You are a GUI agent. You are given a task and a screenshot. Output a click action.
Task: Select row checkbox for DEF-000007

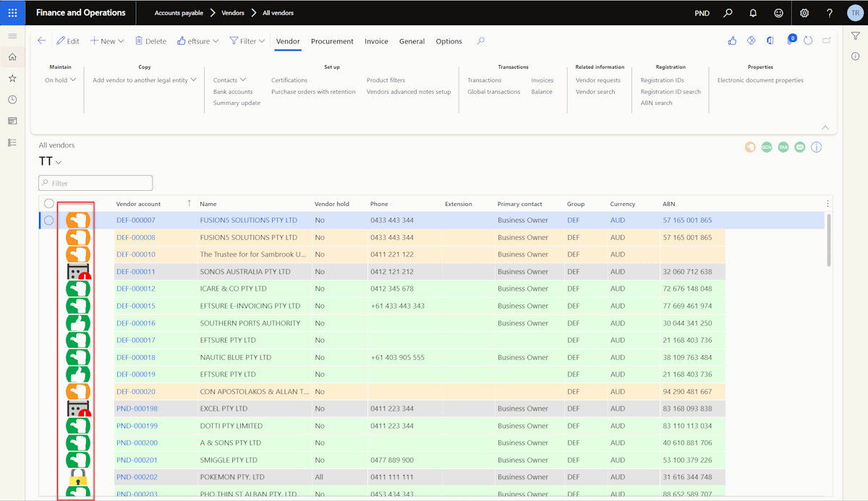pyautogui.click(x=49, y=220)
